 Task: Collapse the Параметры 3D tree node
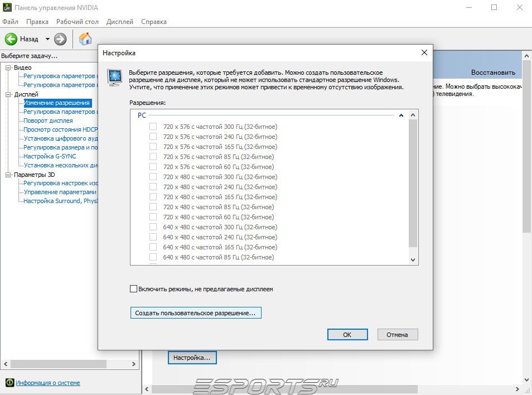pos(8,175)
